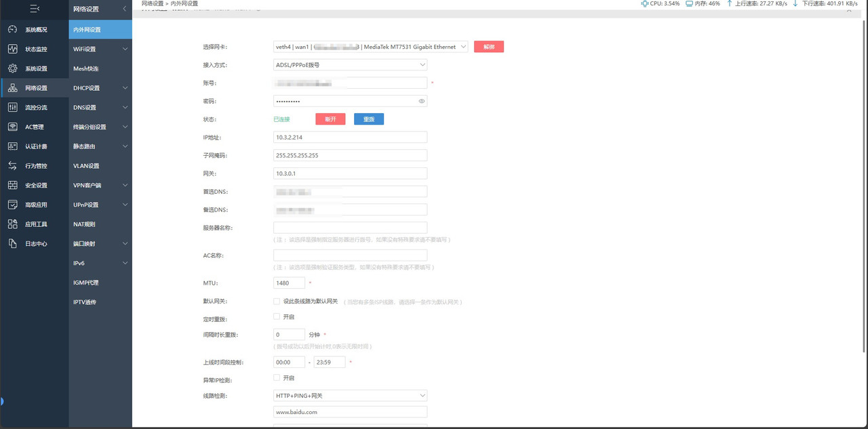Click the 间隔时长重拨 minutes field

pyautogui.click(x=289, y=335)
